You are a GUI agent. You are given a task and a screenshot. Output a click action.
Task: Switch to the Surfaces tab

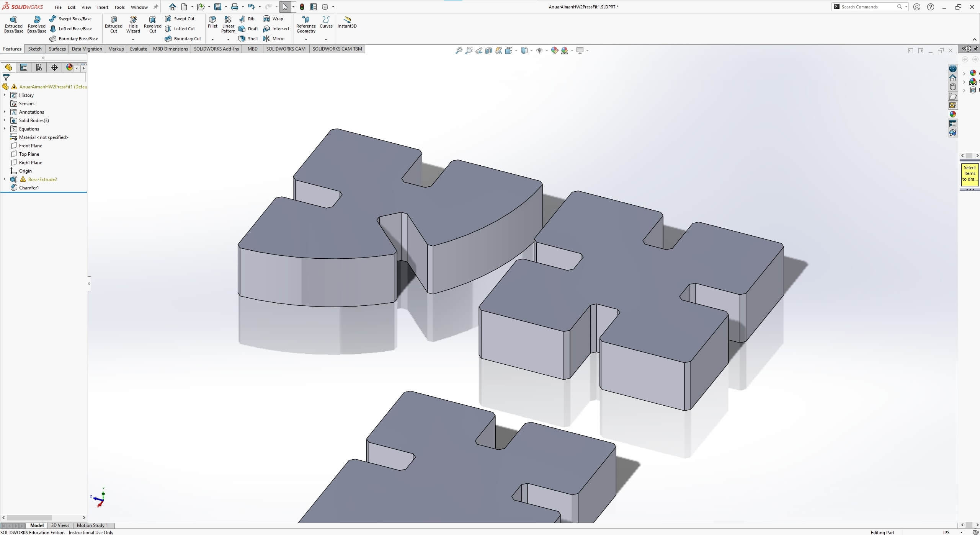57,49
